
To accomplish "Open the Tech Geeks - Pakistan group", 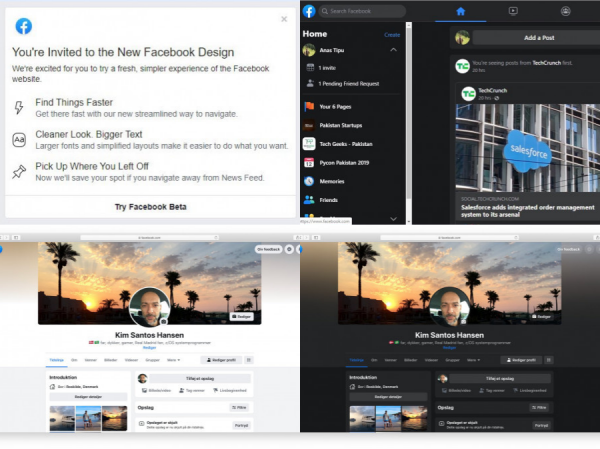I will [x=346, y=144].
